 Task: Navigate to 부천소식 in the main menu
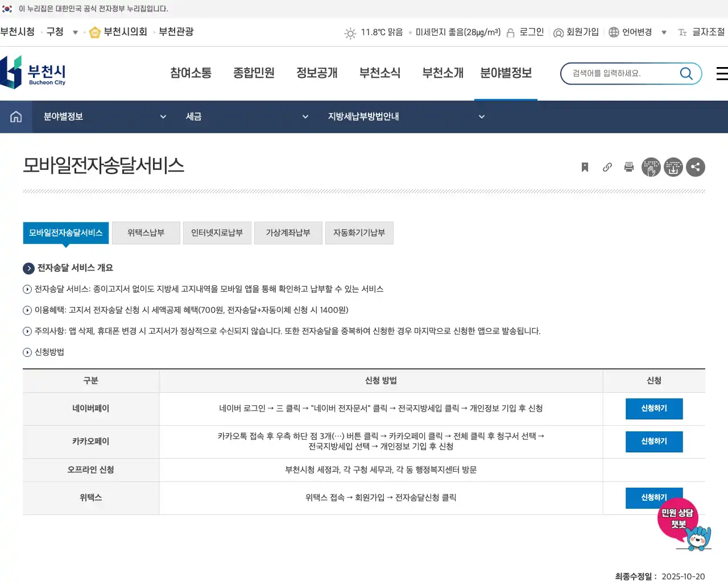(380, 73)
